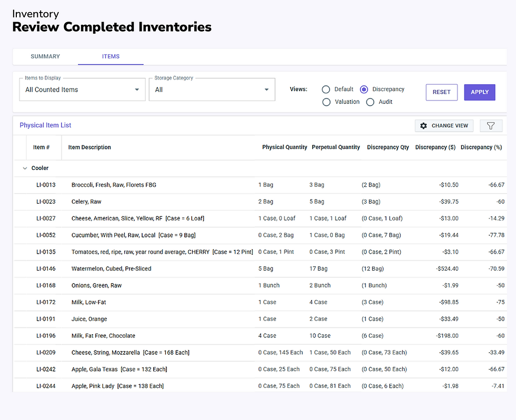This screenshot has width=516, height=420.
Task: Open the filter funnel icon button
Action: click(491, 126)
